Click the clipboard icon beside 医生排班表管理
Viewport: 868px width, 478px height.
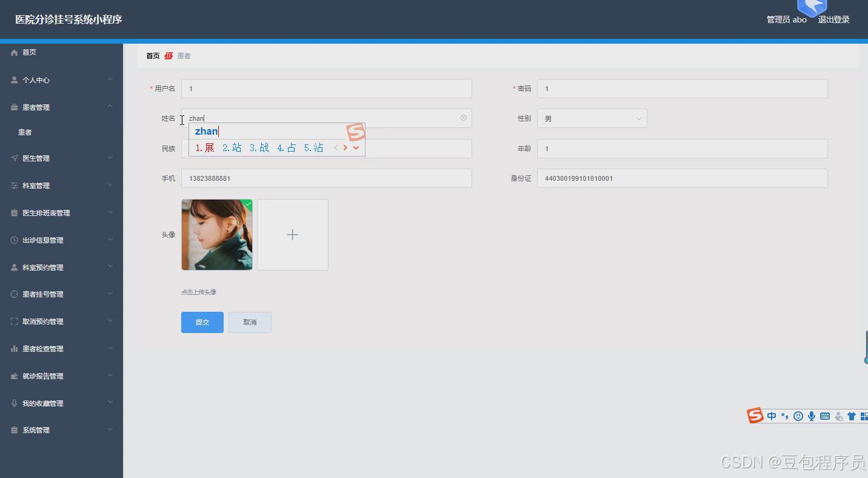pyautogui.click(x=15, y=213)
